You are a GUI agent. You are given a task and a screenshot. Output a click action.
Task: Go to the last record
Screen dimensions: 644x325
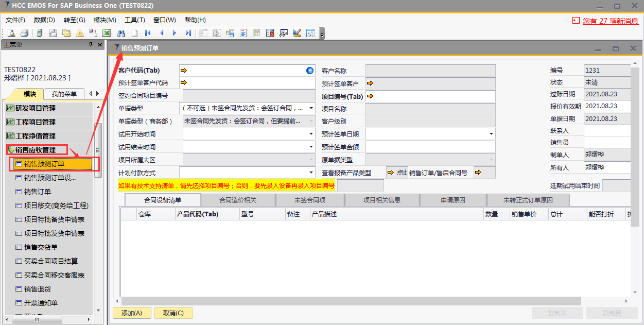point(188,33)
